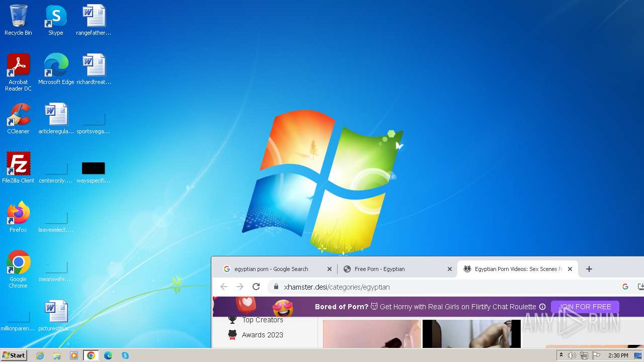Go forward in Chrome
Screen dimensions: 644x362
tap(240, 287)
